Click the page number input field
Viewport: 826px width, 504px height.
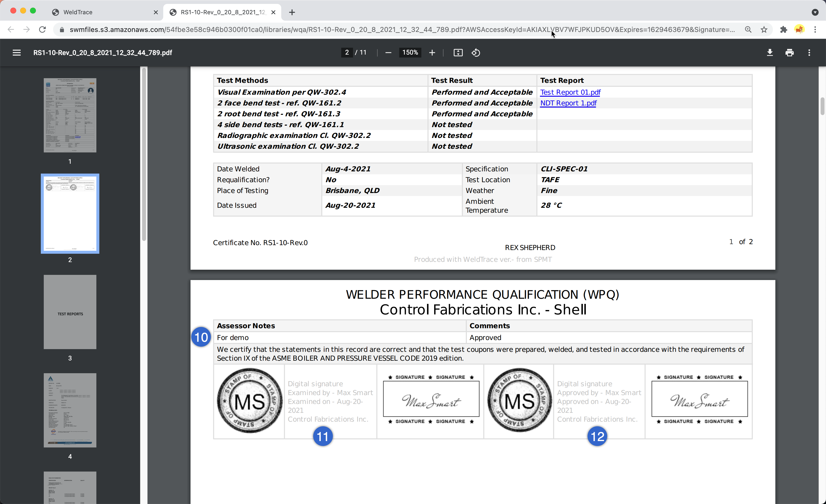pos(347,53)
